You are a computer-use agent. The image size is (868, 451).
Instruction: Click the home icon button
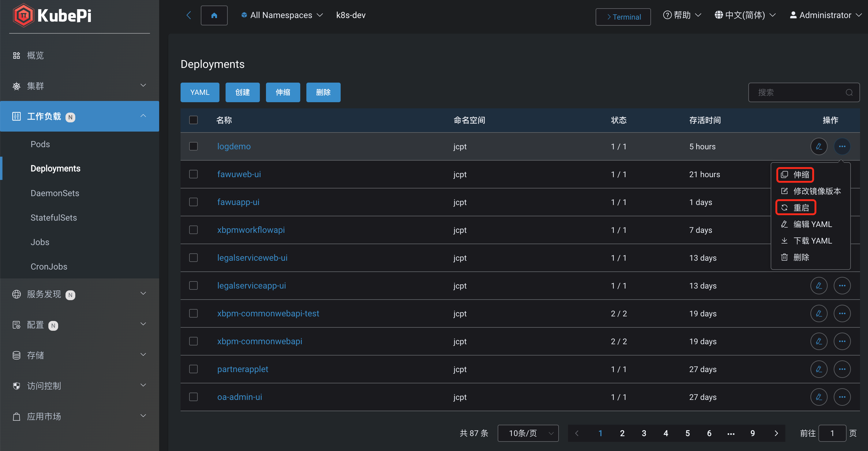214,16
